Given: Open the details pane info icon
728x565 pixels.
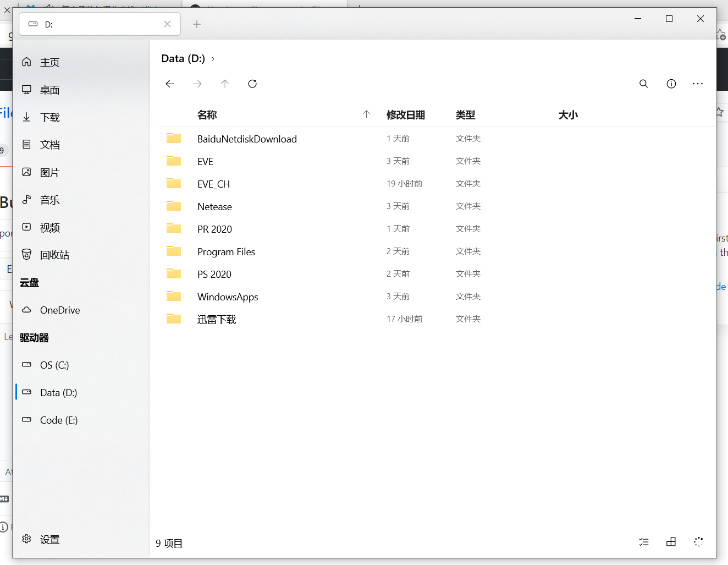Looking at the screenshot, I should (x=671, y=84).
